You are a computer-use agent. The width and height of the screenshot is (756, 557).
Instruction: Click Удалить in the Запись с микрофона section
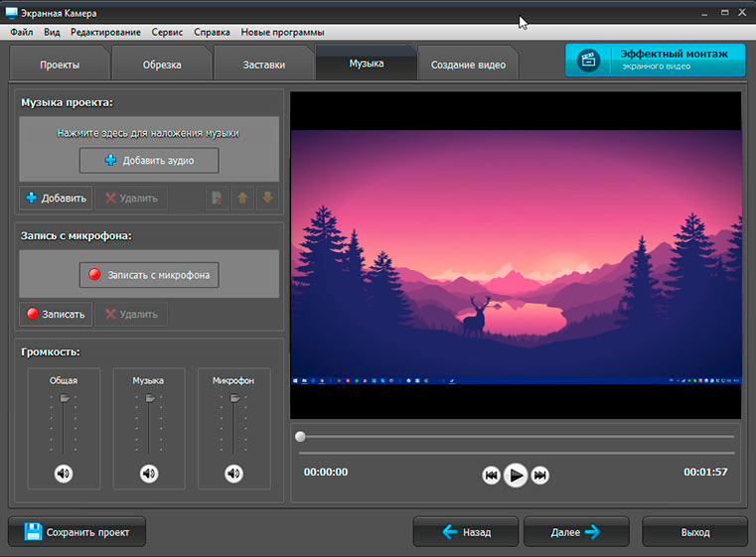(131, 314)
